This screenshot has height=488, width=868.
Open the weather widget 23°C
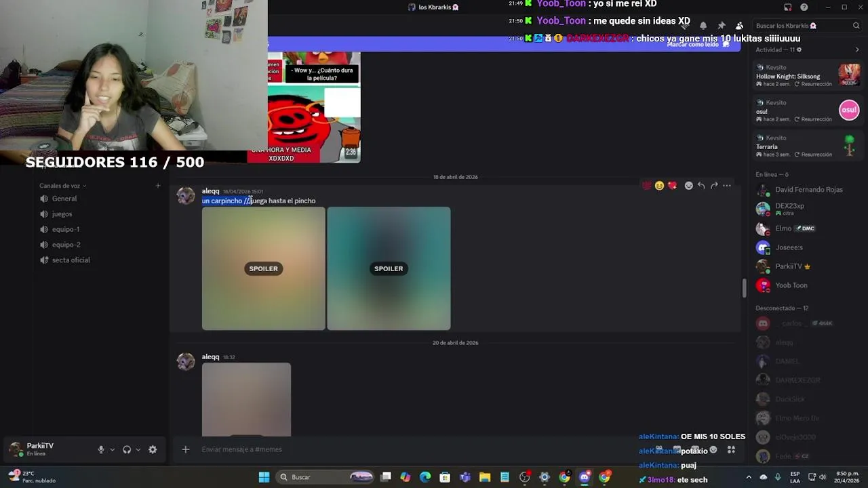point(32,477)
